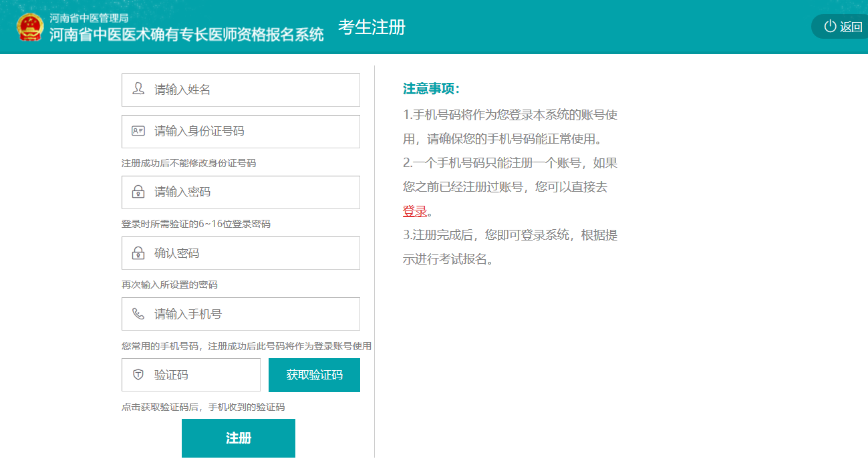Click the phone handset icon in 手机号 field
868x473 pixels.
click(x=138, y=314)
